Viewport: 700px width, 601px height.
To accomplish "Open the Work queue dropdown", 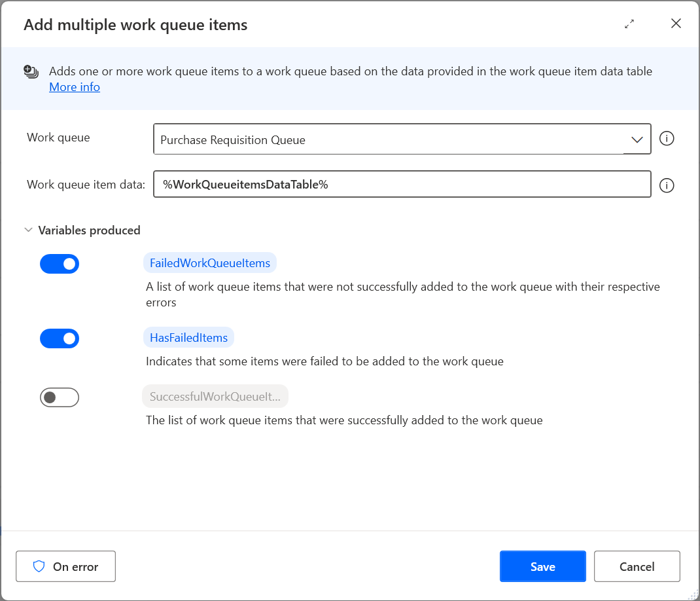I will (x=402, y=139).
